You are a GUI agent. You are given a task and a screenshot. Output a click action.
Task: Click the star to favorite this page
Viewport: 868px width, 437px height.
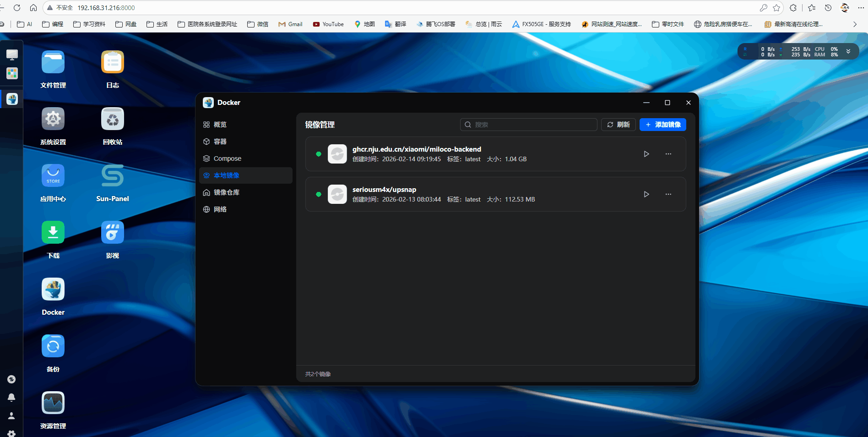pos(776,8)
